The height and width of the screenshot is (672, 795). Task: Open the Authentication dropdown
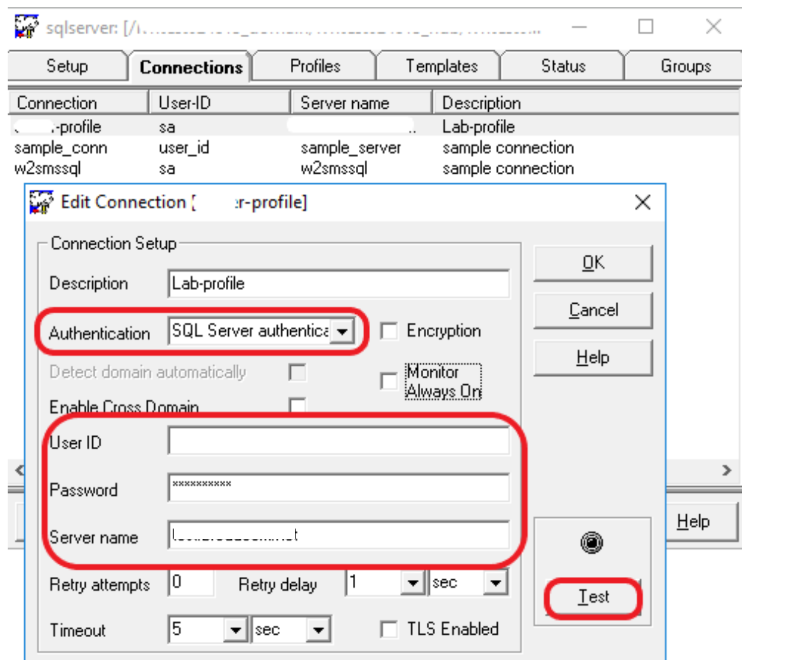342,331
